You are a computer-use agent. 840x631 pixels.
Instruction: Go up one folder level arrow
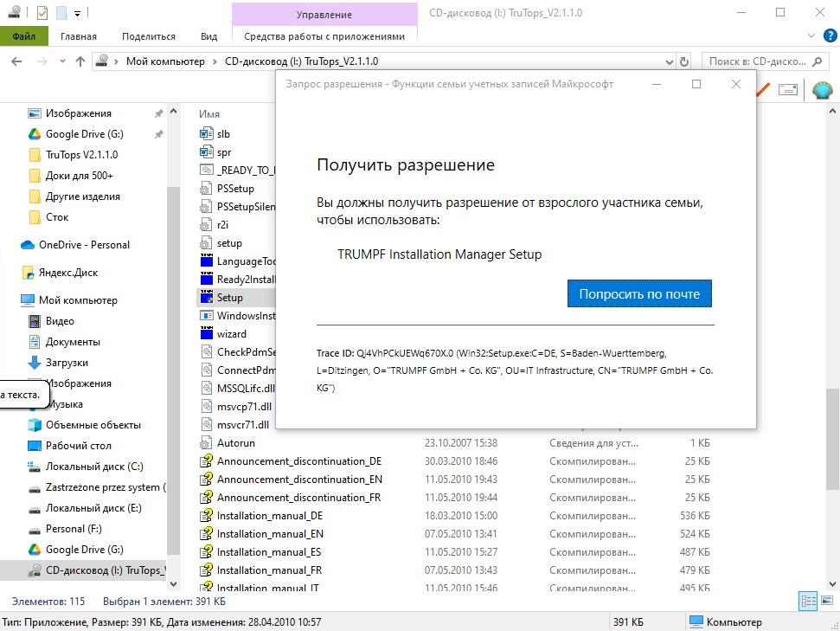click(80, 61)
